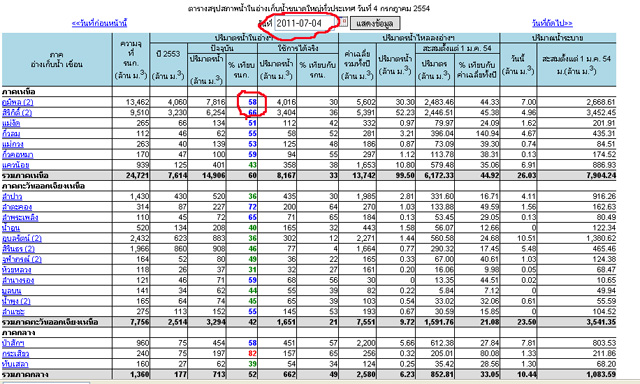
Task: Click the red percentage 82 in กระเสียว row
Action: click(252, 353)
